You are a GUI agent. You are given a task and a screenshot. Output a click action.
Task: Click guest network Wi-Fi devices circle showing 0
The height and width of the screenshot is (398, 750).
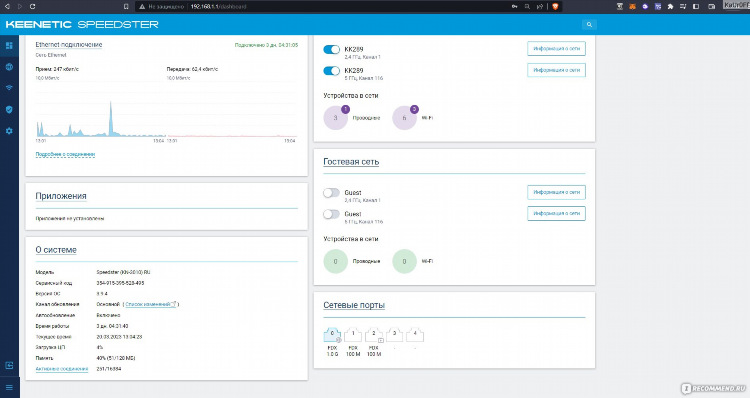pyautogui.click(x=405, y=261)
